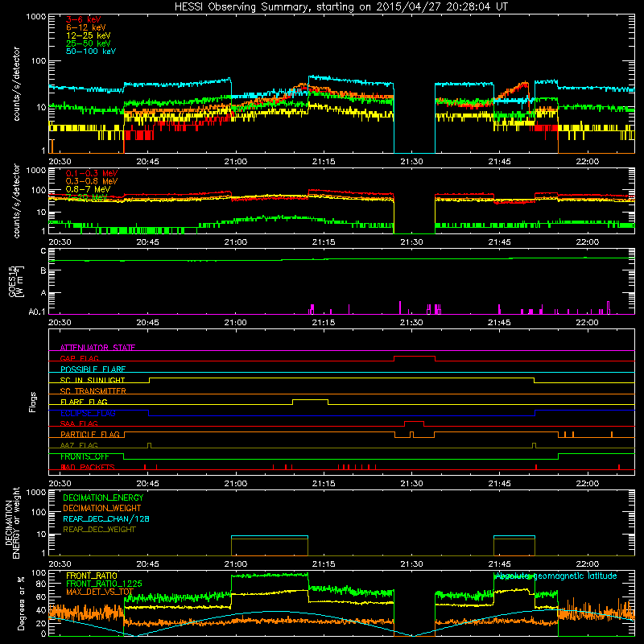Image resolution: width=644 pixels, height=644 pixels.
Task: Click the second decimation box near 21:45
Action: click(x=514, y=546)
